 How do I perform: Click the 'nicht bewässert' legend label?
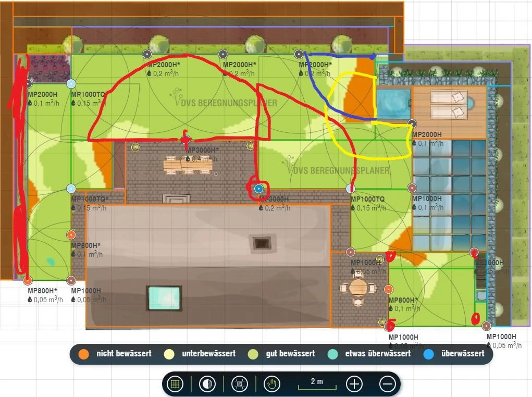[124, 354]
